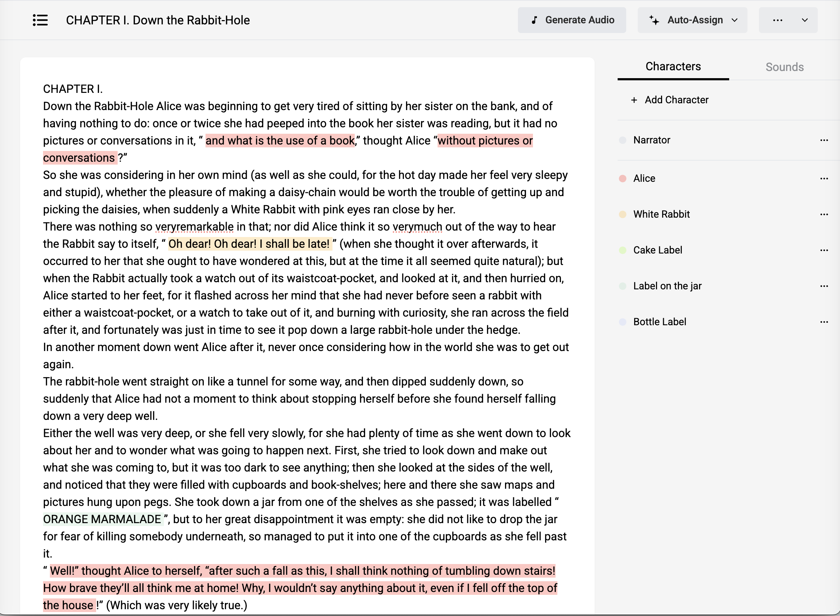Screen dimensions: 840x616
Task: Switch to the Sounds tab
Action: 784,67
